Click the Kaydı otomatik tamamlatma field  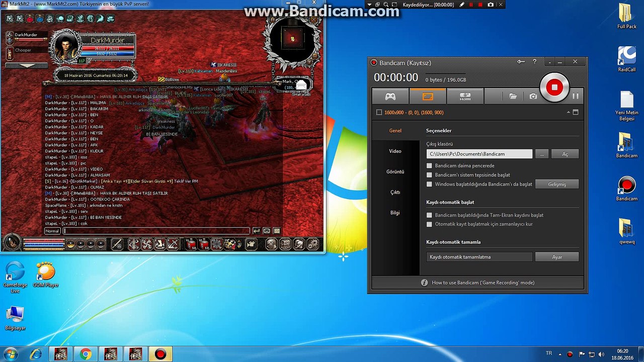click(479, 257)
